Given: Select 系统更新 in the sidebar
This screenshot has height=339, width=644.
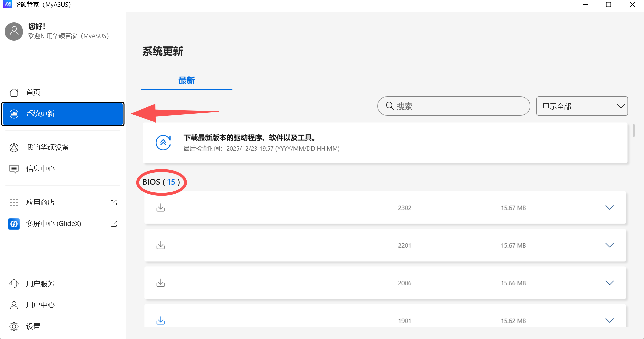Looking at the screenshot, I should (x=63, y=114).
